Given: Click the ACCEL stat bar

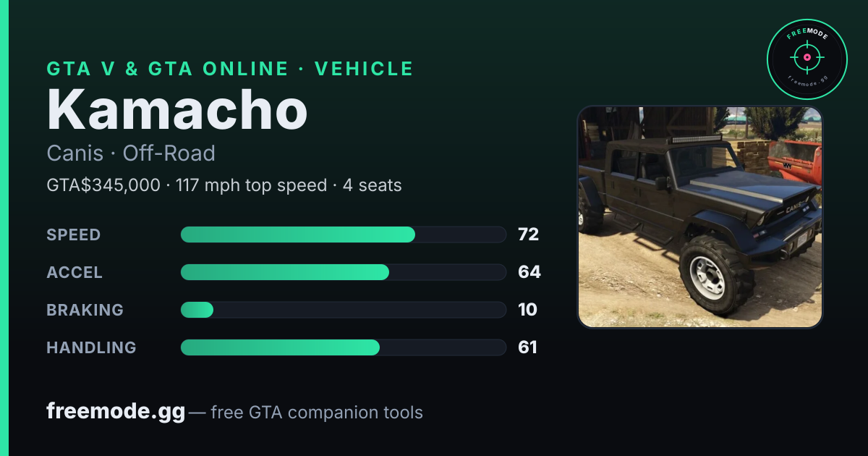Looking at the screenshot, I should click(x=343, y=272).
